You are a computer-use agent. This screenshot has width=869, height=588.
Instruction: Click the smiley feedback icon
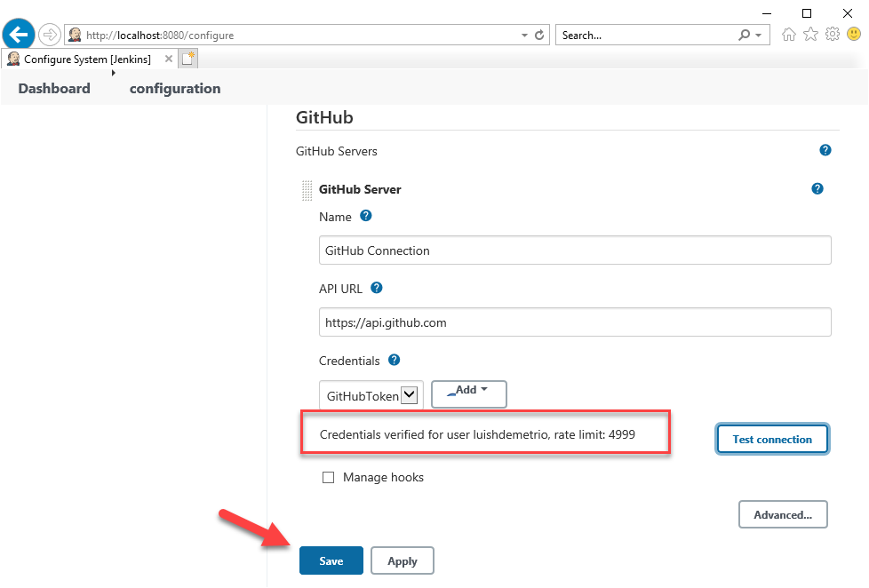[854, 35]
